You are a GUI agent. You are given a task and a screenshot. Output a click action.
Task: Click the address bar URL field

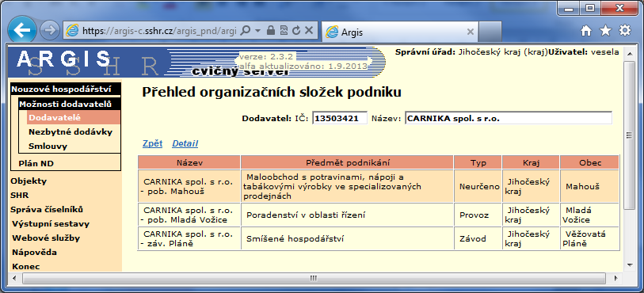[159, 31]
